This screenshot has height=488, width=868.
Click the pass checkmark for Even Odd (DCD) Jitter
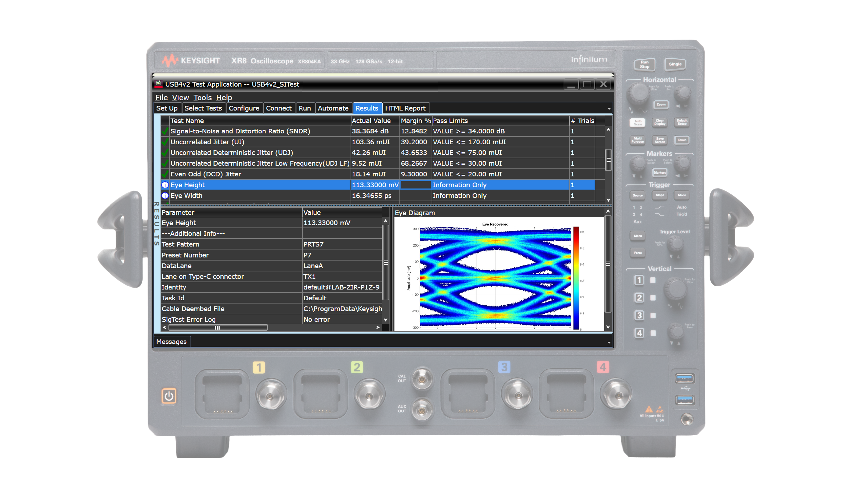pyautogui.click(x=165, y=174)
